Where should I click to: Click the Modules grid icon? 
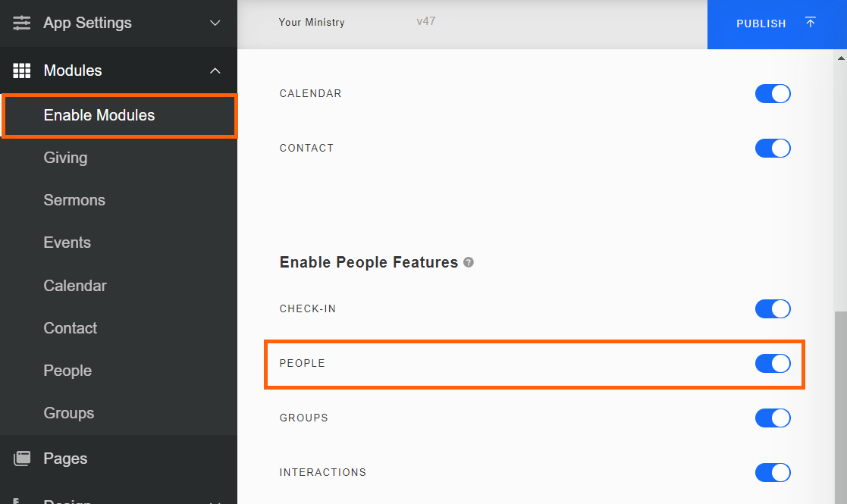[x=21, y=70]
